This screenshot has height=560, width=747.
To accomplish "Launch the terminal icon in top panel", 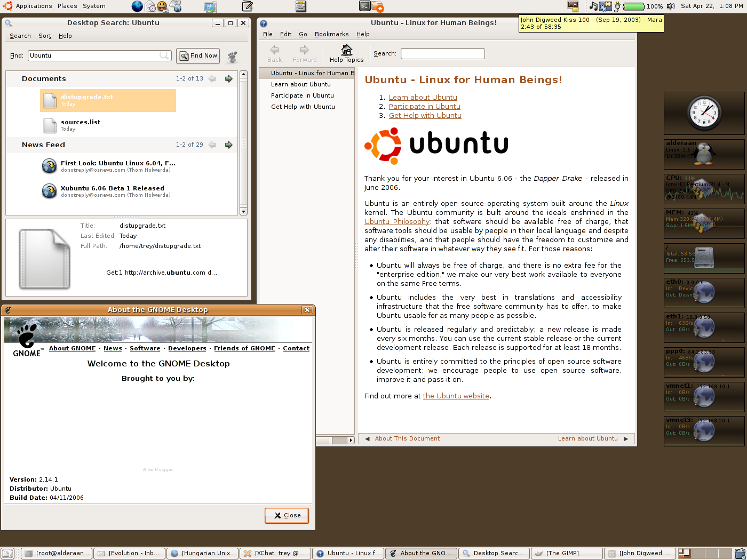I will [x=365, y=6].
